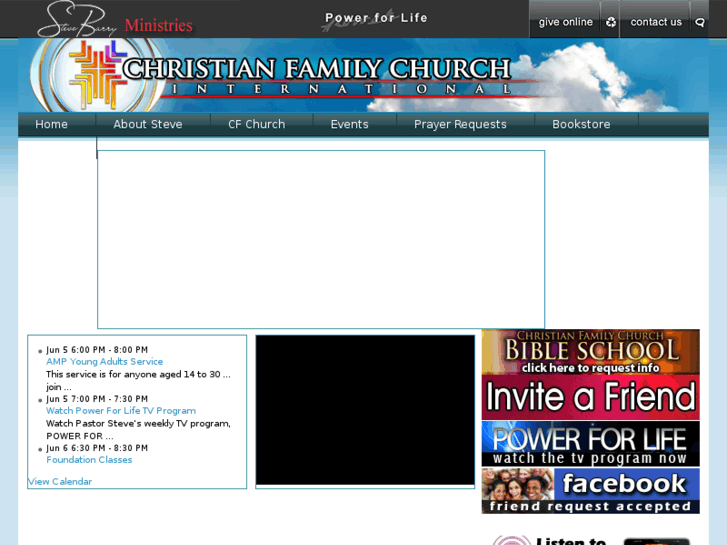
Task: Open the Bible School request info banner
Action: coord(590,352)
